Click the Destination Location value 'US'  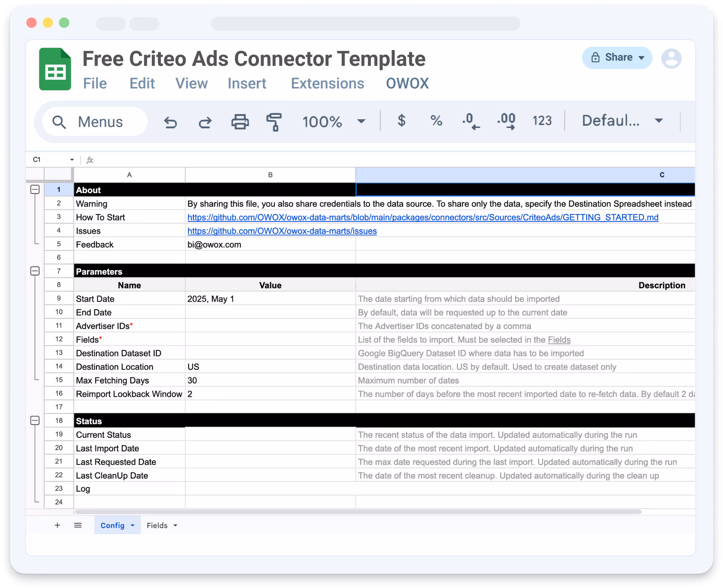click(x=270, y=366)
